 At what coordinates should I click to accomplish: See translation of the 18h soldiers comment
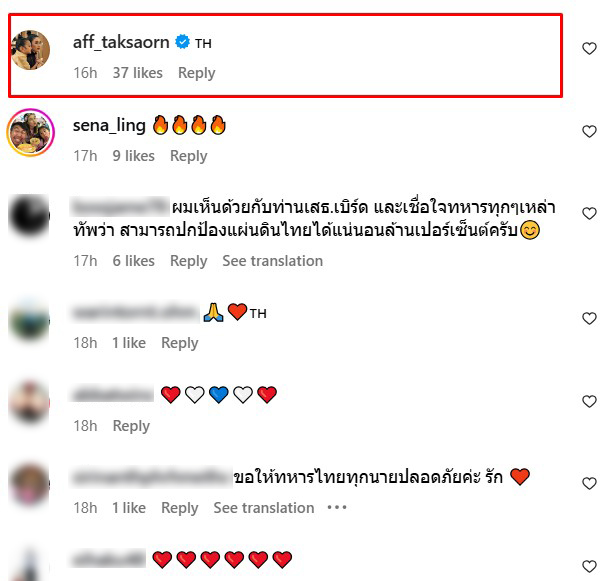tap(264, 508)
